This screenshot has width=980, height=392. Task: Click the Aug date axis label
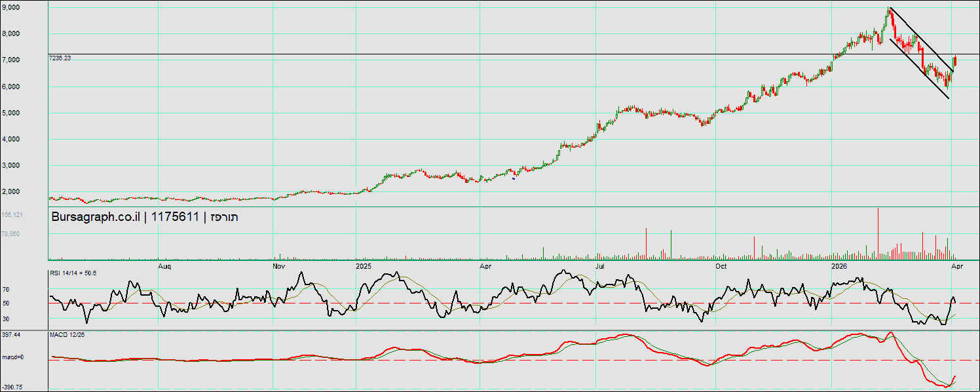pos(165,267)
